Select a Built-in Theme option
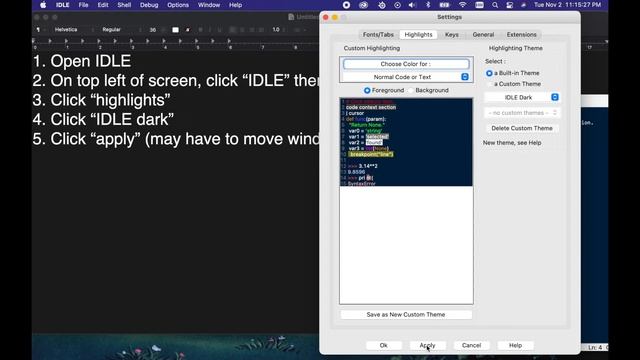Viewport: 640px width, 360px height. point(513,73)
